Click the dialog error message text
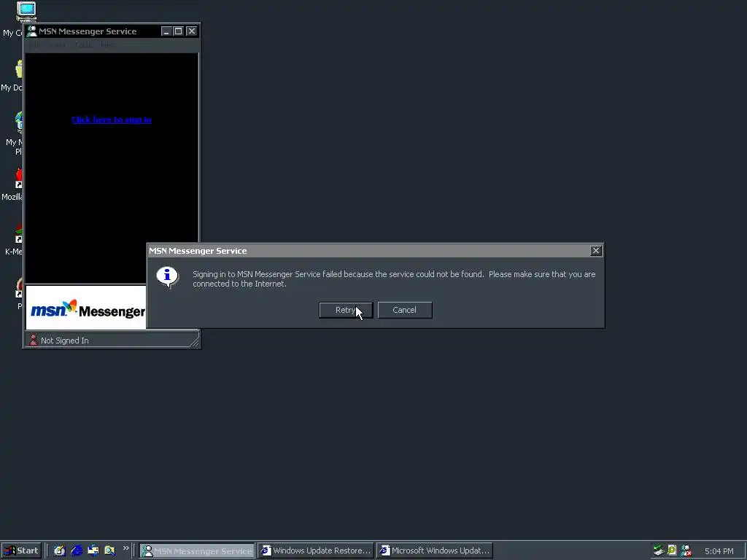 [394, 279]
